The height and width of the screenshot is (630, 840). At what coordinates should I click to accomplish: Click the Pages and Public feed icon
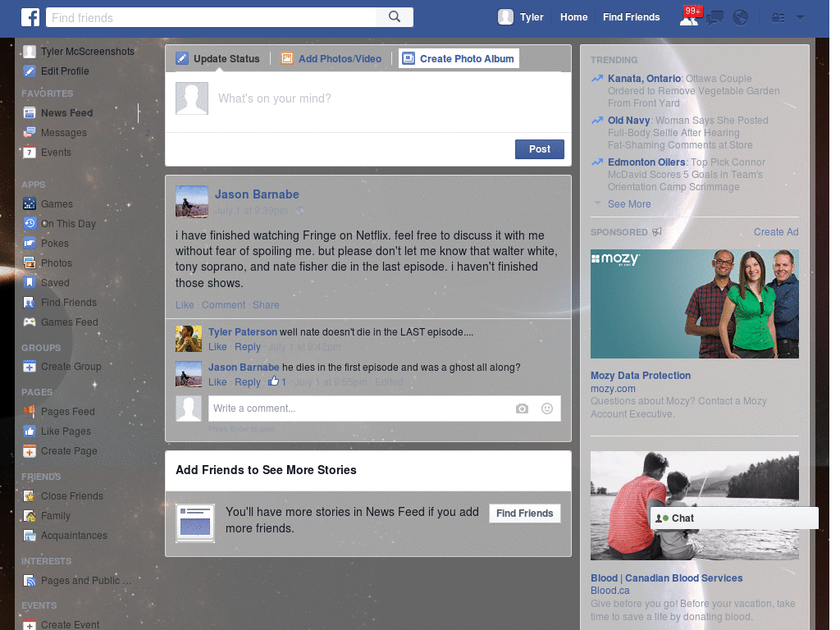[x=30, y=581]
